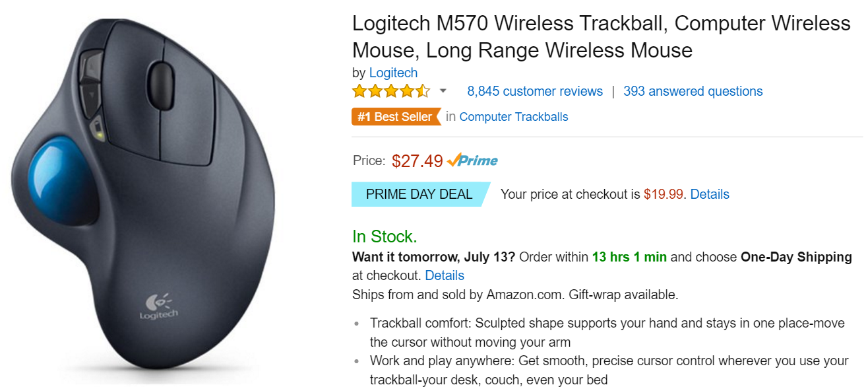Open the 8,845 customer reviews link

coord(535,91)
